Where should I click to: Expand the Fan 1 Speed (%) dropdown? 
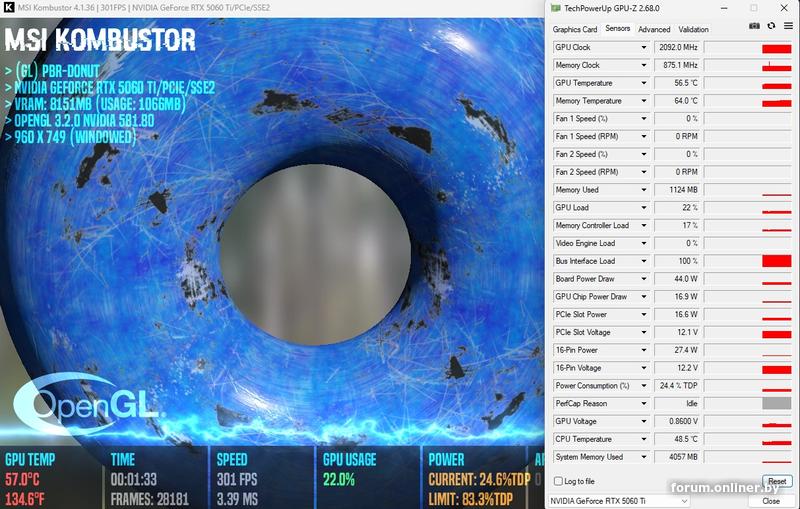coord(643,119)
